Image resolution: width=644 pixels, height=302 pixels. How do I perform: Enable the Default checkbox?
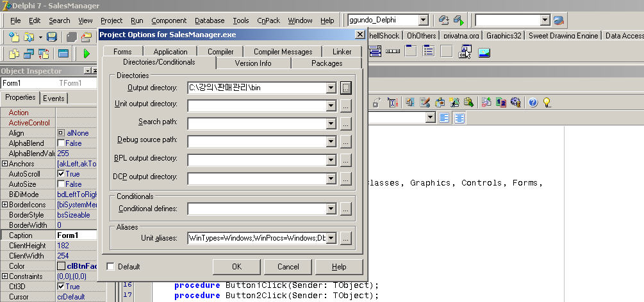pyautogui.click(x=111, y=266)
